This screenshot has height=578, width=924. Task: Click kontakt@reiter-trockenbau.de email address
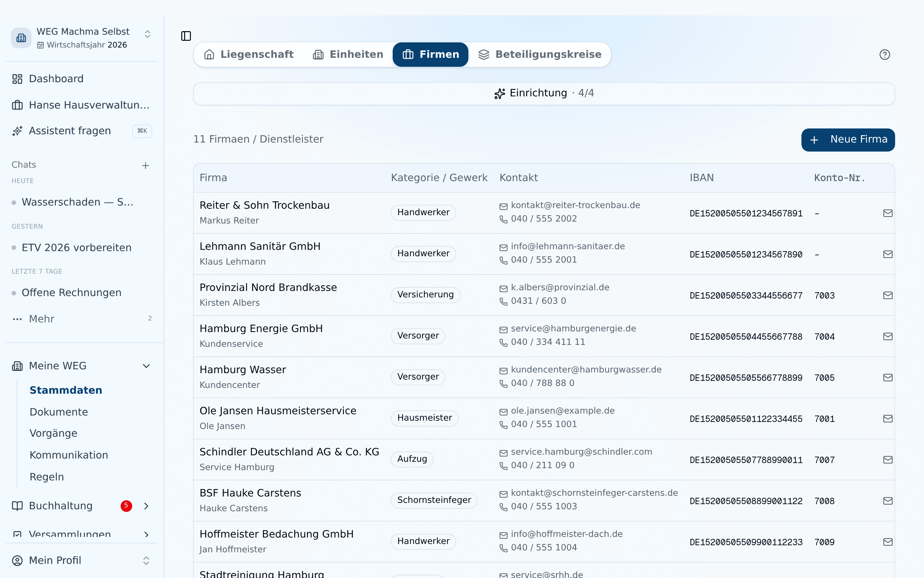pos(575,205)
